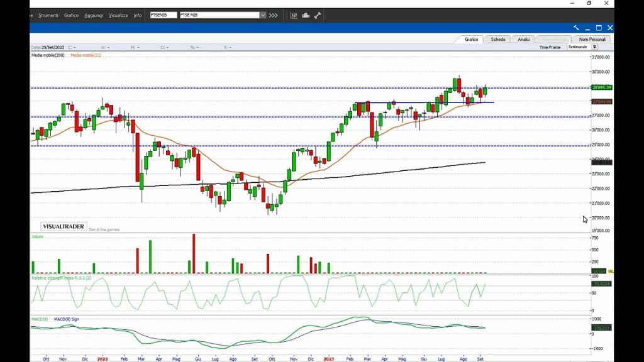
Task: Switch to the Scheda tab
Action: coord(498,39)
